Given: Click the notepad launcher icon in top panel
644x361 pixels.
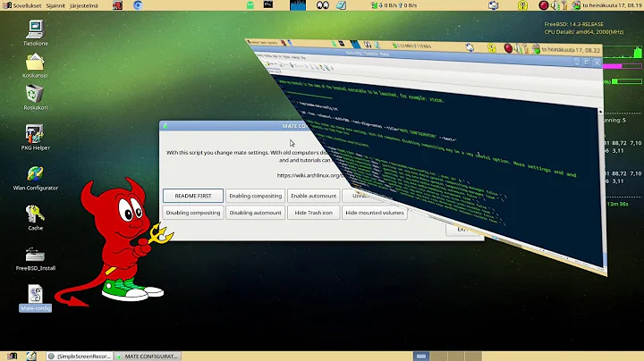Looking at the screenshot, I should 342,5.
